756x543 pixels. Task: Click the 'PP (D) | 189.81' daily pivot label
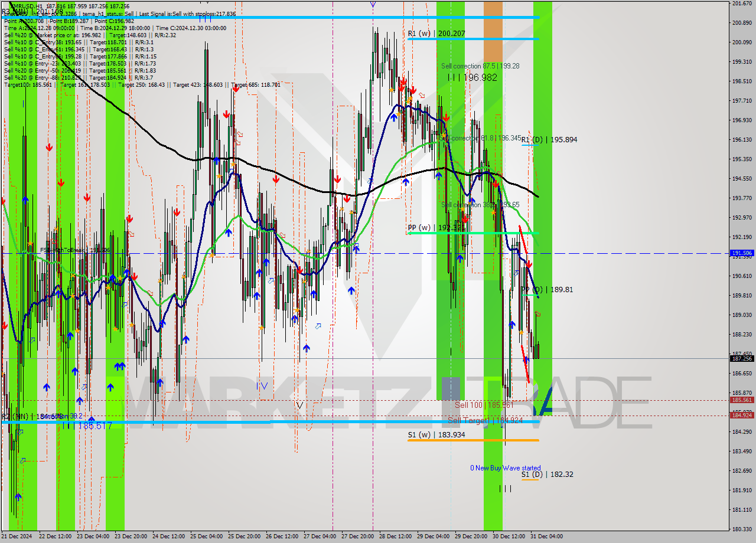(x=547, y=290)
